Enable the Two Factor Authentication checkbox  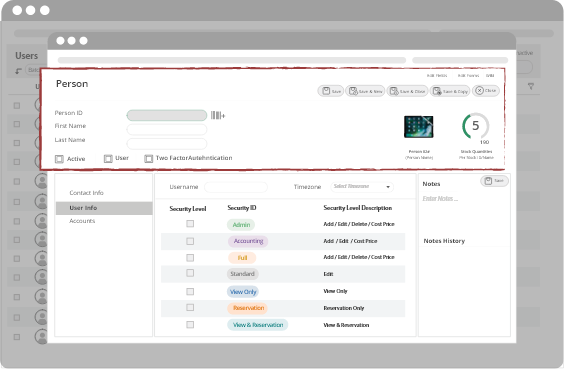[x=148, y=159]
